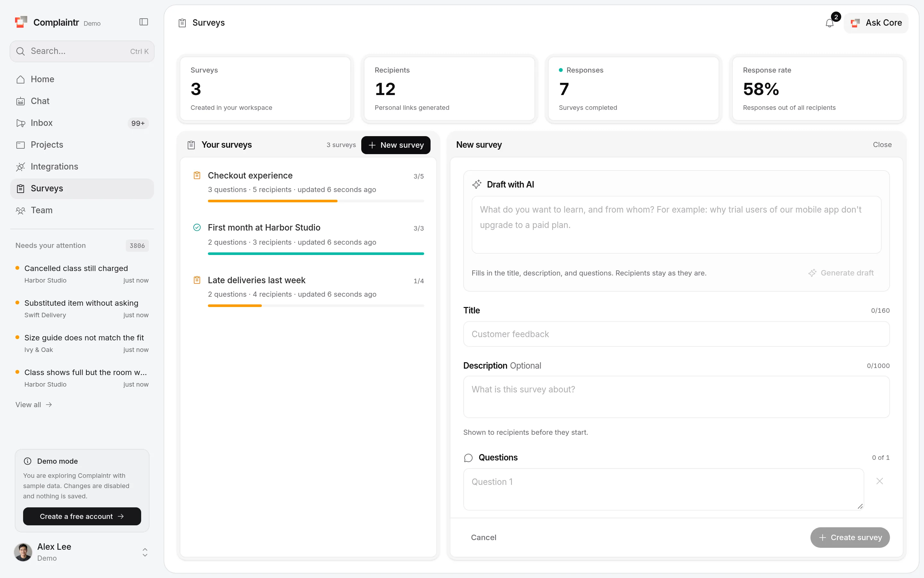Open 'Cancelled class still charged' item

click(82, 274)
